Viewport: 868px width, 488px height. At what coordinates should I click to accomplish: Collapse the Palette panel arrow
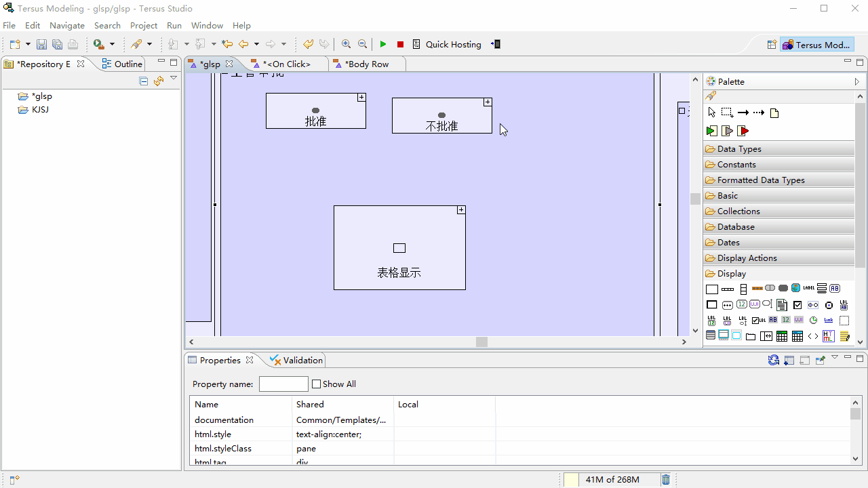coord(857,81)
